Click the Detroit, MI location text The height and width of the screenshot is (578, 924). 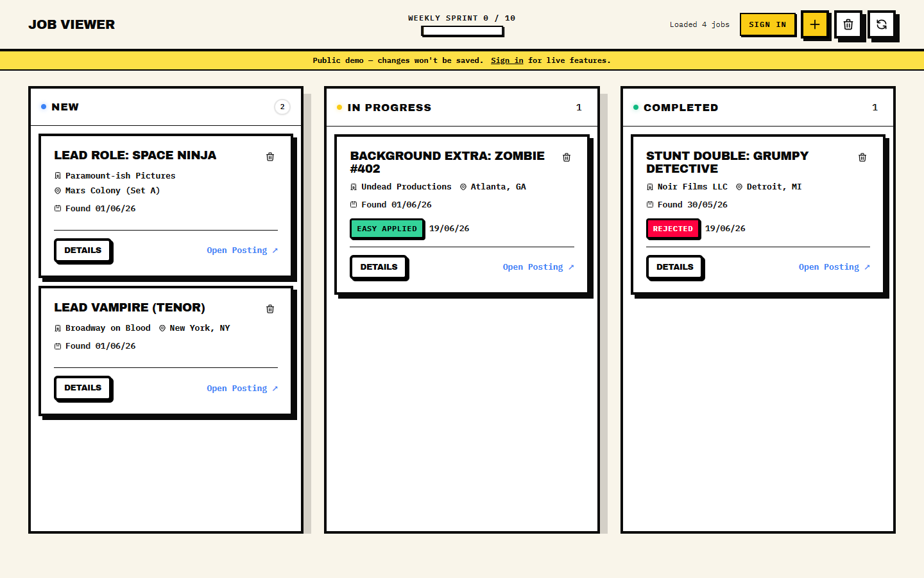click(774, 187)
